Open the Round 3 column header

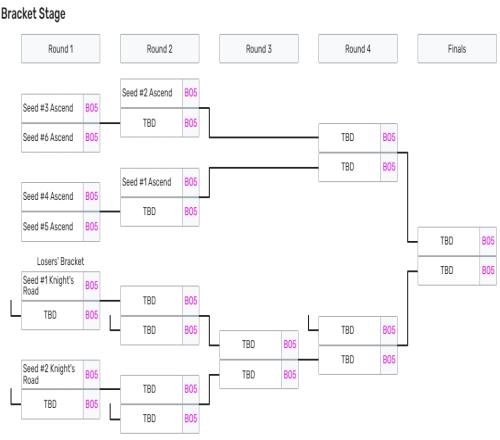point(259,49)
